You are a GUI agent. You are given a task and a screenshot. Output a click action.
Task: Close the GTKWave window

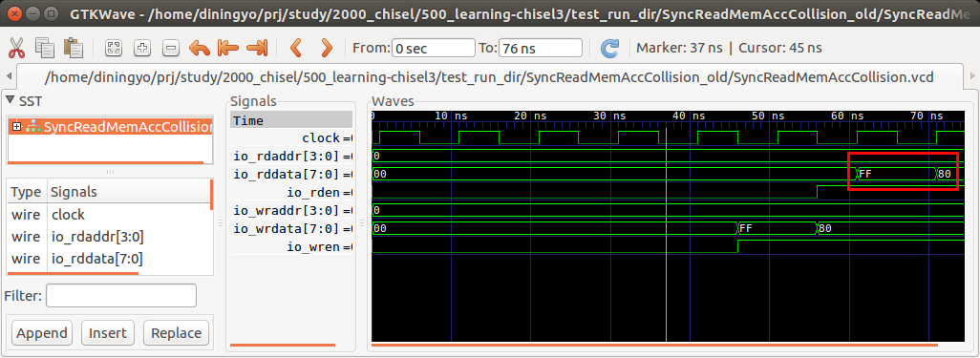click(15, 13)
